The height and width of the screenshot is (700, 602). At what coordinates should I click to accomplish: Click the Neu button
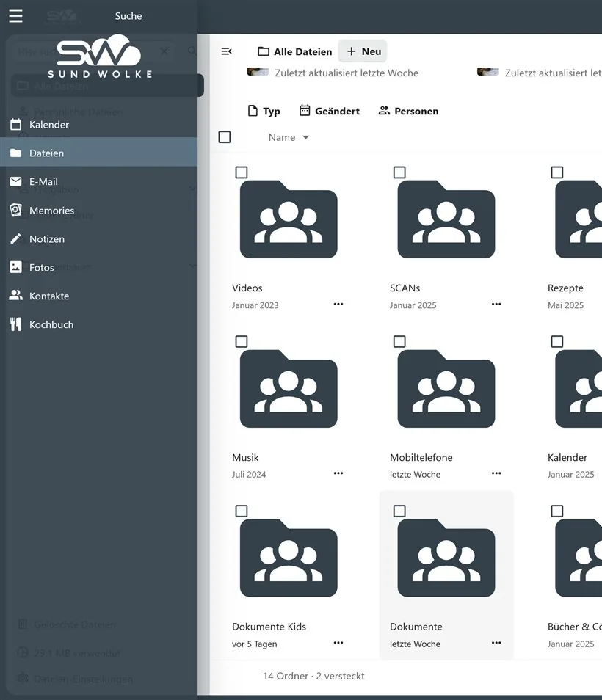pos(363,51)
